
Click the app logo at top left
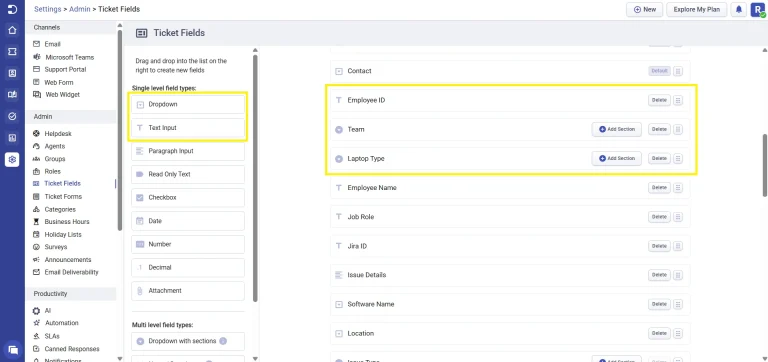pyautogui.click(x=12, y=9)
